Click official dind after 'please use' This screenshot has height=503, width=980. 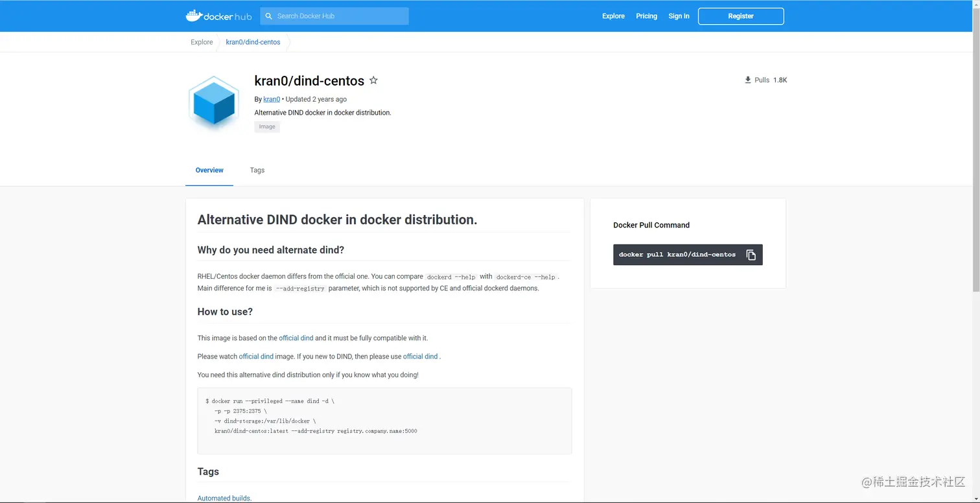click(421, 357)
